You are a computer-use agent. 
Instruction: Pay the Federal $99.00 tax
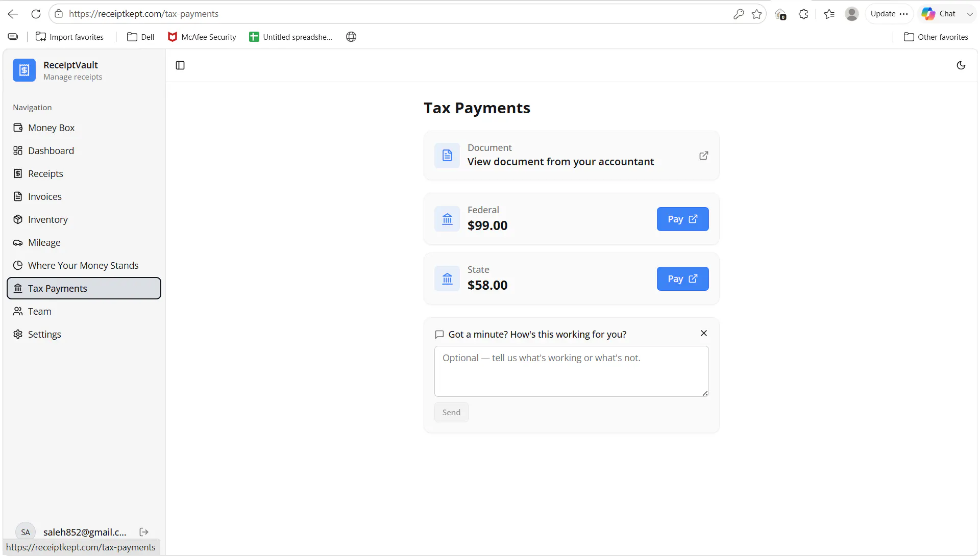click(x=682, y=219)
